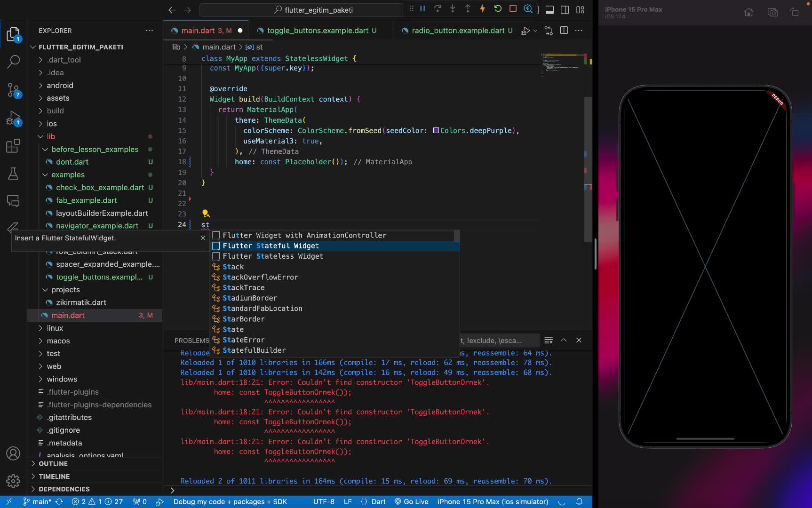Click the green Restart debug icon
The width and height of the screenshot is (812, 508).
(x=498, y=8)
